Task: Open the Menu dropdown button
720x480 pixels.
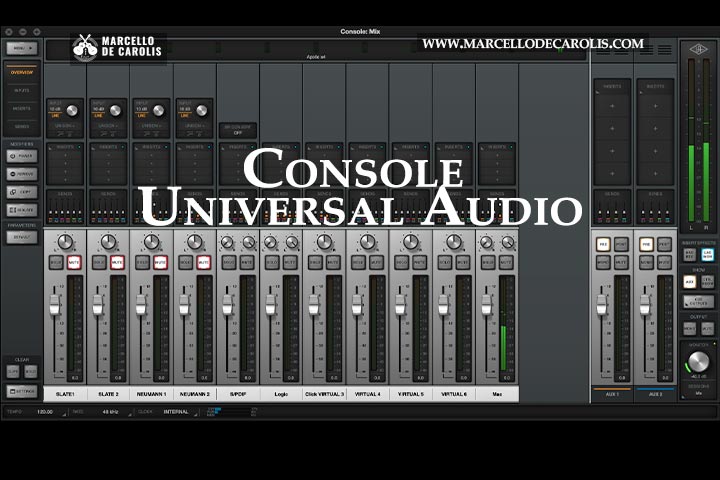Action: pyautogui.click(x=22, y=48)
